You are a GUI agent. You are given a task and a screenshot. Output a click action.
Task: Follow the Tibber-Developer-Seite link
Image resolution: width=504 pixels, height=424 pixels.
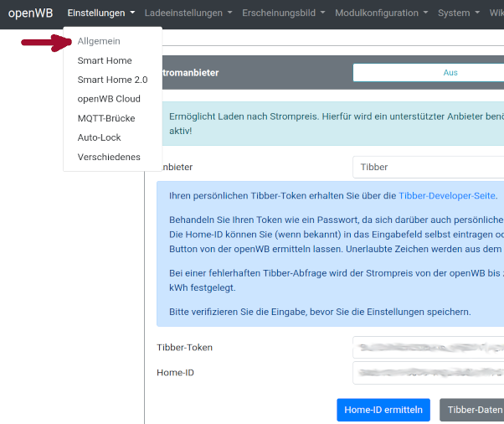(446, 196)
